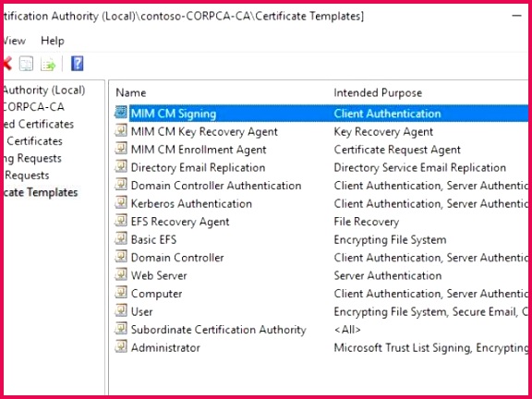Click the Certificate Request Agent purpose cell

click(397, 150)
